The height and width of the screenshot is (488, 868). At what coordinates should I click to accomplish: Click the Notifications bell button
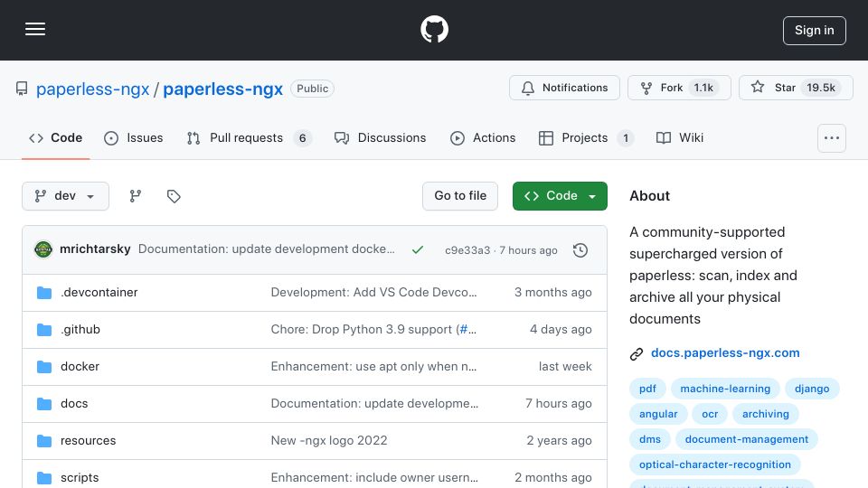point(564,88)
